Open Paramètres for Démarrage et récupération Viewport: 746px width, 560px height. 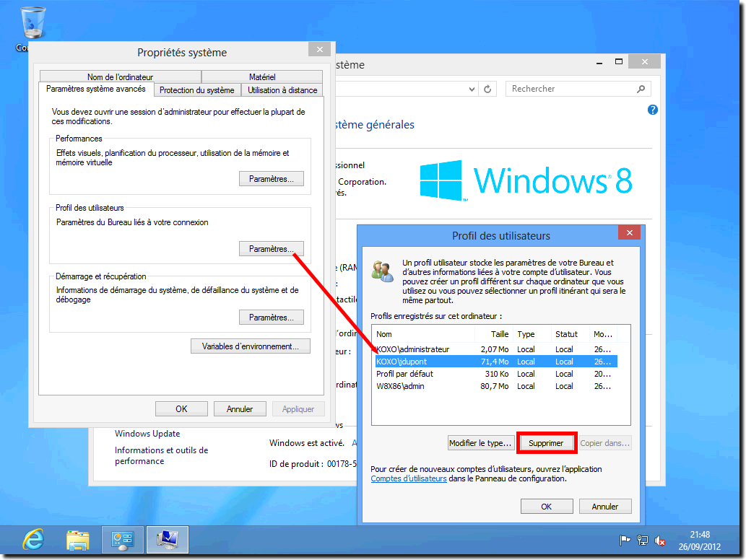272,317
